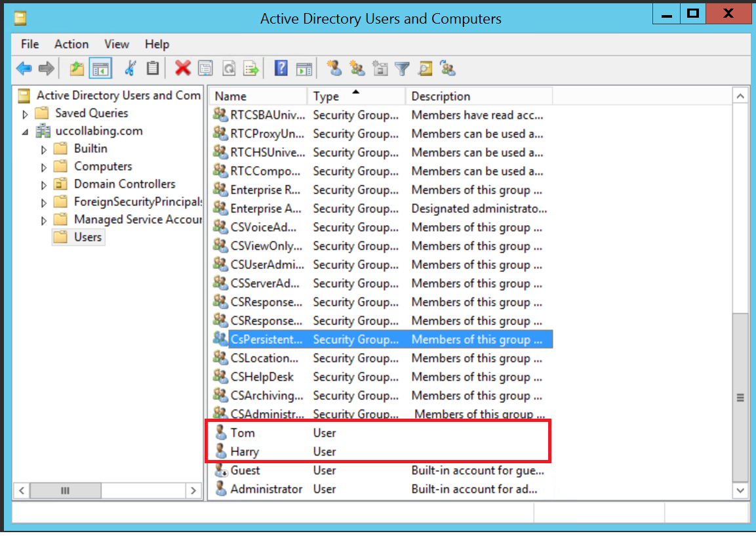The image size is (756, 542).
Task: Click tree pane scroll left arrow
Action: click(x=22, y=490)
